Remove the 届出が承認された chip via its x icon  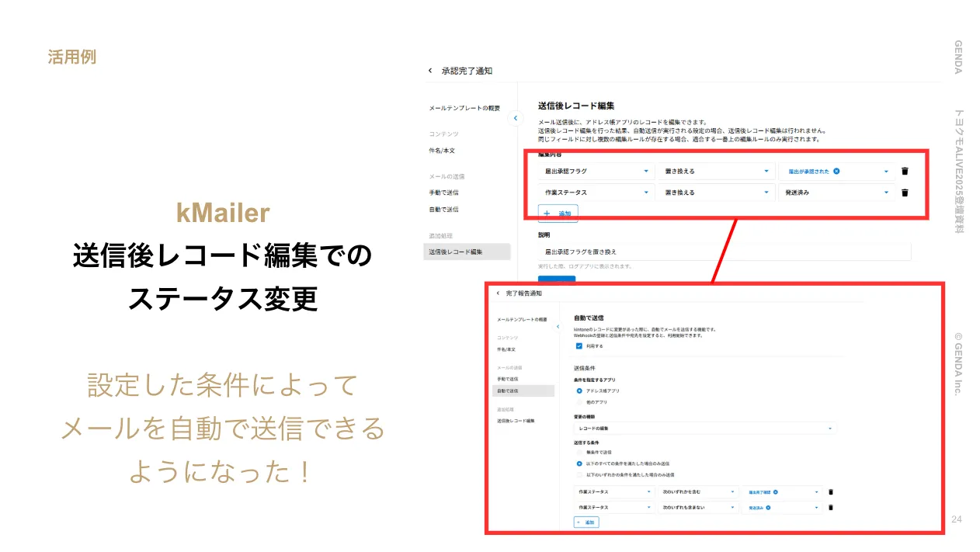(x=836, y=172)
